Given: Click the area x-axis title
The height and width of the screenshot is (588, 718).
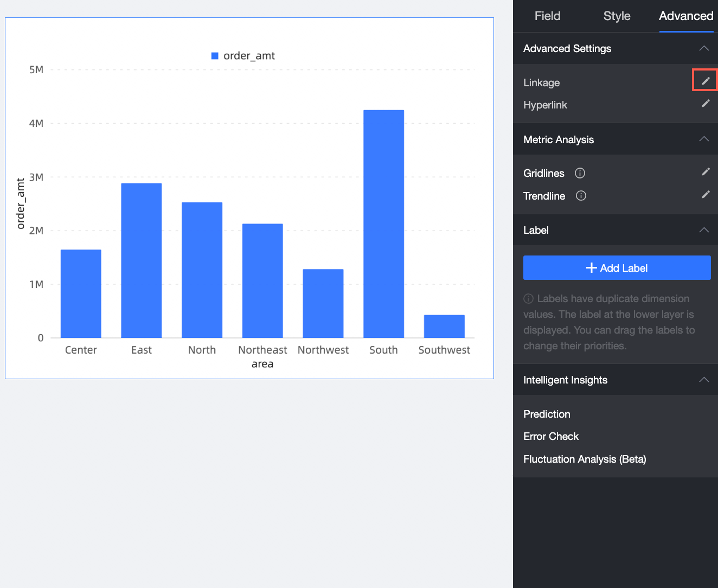Looking at the screenshot, I should click(x=262, y=364).
